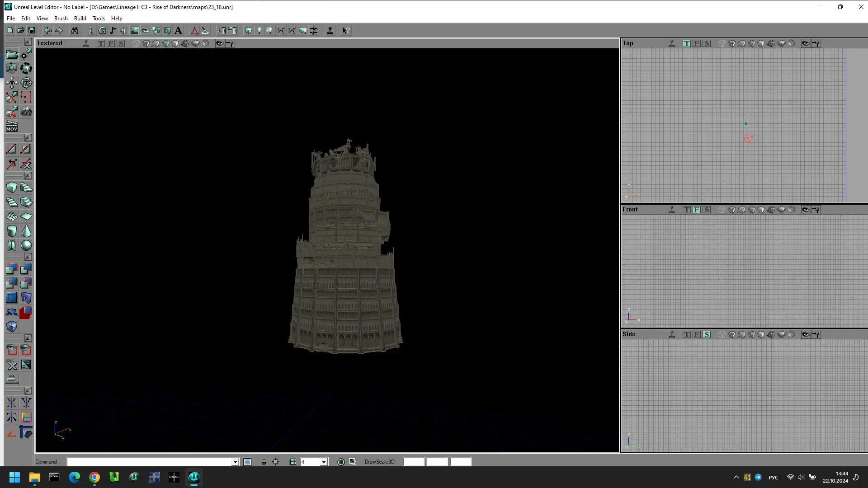Build lighting with the light bulb icon
Viewport: 868px width, 488px height.
[259, 30]
